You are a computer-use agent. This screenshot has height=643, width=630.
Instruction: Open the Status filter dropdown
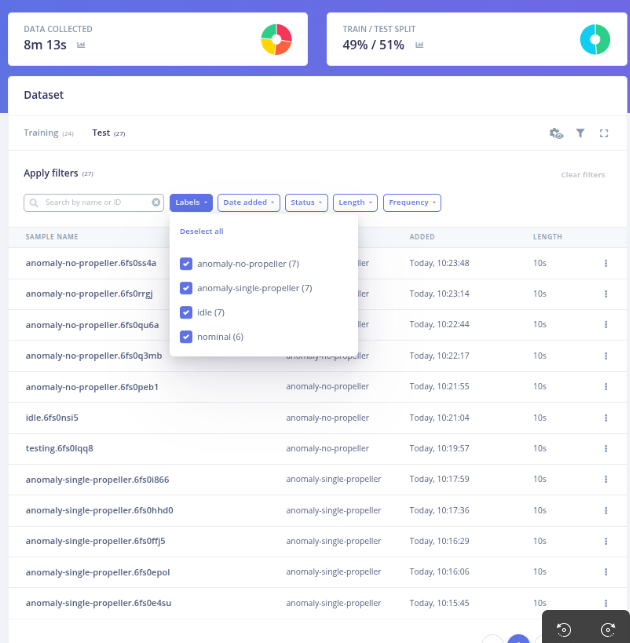306,202
